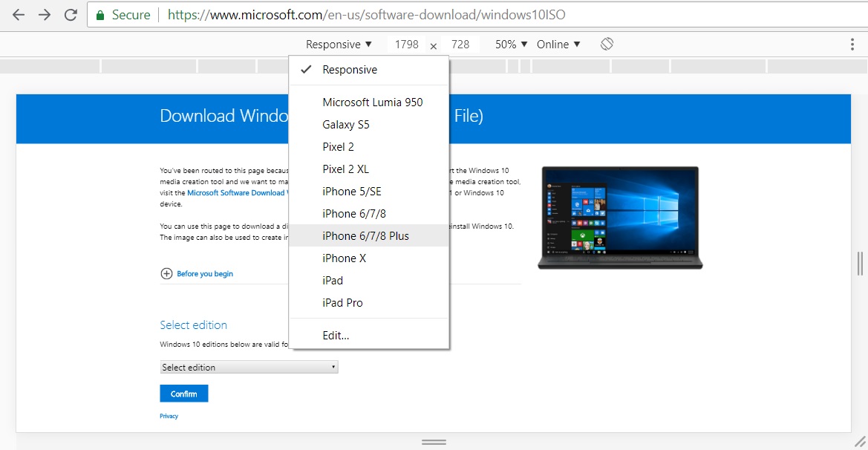This screenshot has width=868, height=450.
Task: Open Edit... in the device menu
Action: (x=369, y=336)
